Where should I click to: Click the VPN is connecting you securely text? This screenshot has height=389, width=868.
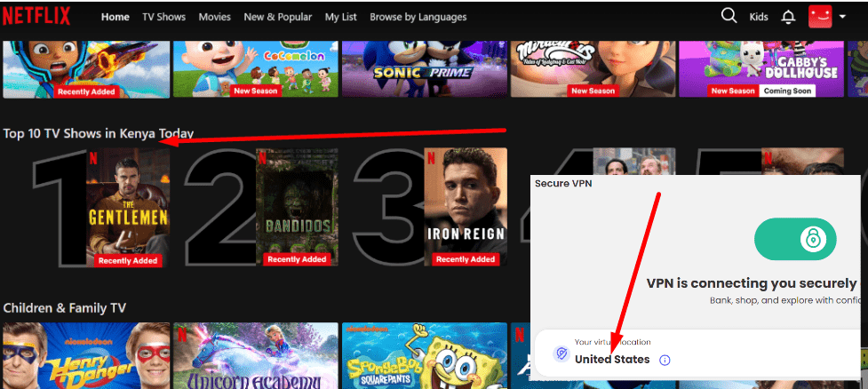tap(752, 283)
